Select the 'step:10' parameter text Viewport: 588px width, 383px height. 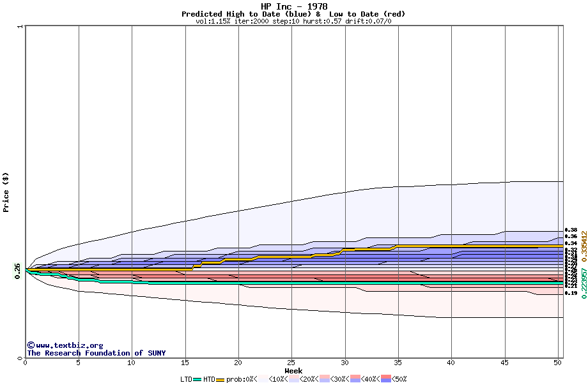tap(286, 21)
